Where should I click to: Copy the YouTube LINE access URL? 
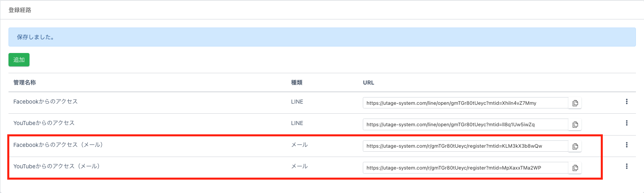575,125
